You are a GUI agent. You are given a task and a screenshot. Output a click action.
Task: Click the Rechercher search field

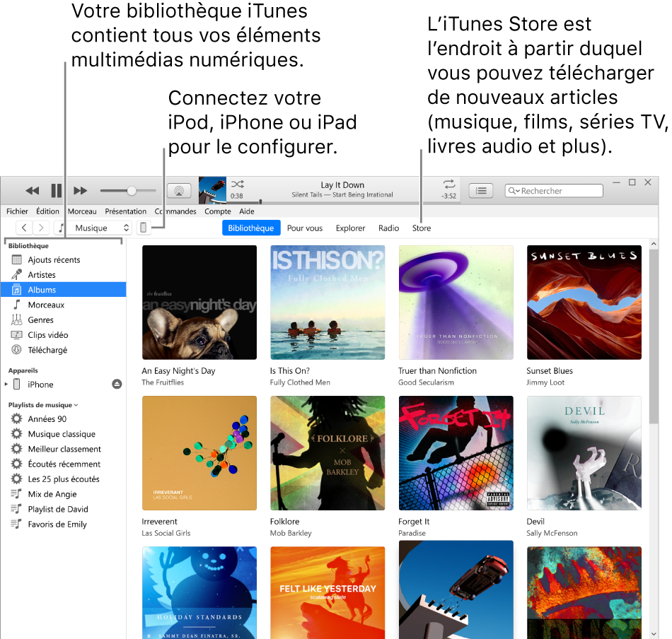click(x=554, y=191)
